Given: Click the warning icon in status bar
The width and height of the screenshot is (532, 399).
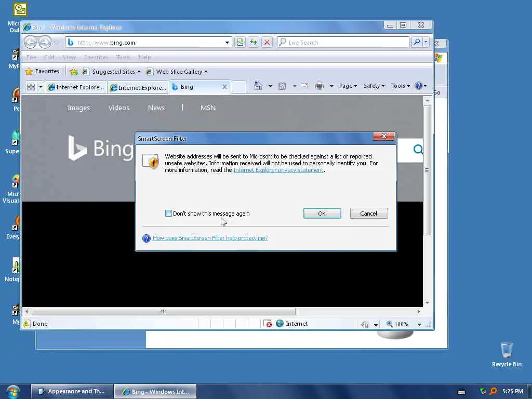Looking at the screenshot, I should pos(26,324).
